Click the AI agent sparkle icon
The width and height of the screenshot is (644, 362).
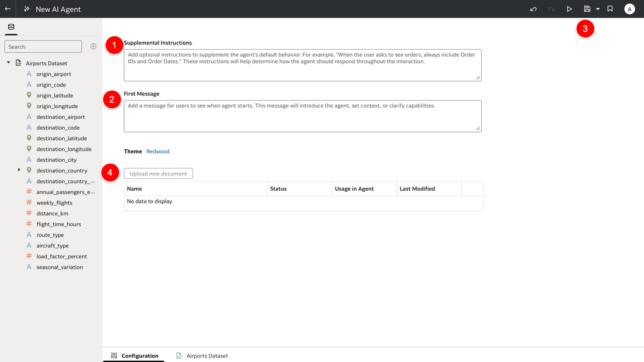click(x=27, y=9)
